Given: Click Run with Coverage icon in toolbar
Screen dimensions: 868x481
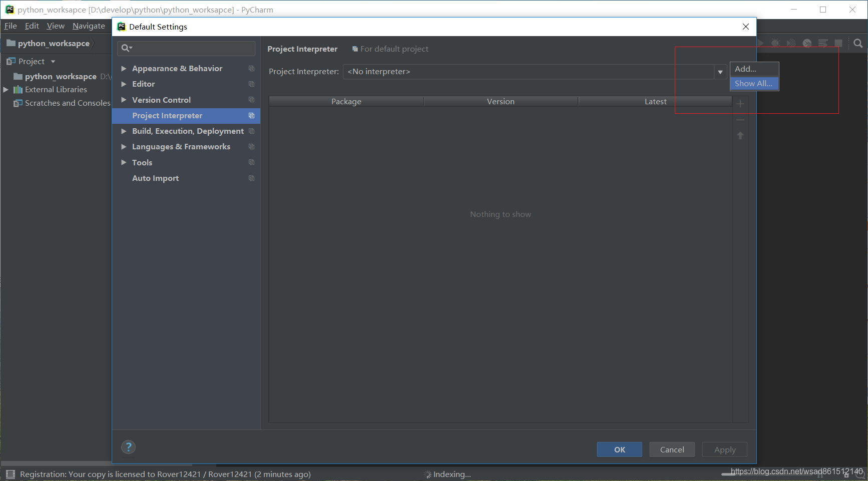Looking at the screenshot, I should tap(791, 44).
